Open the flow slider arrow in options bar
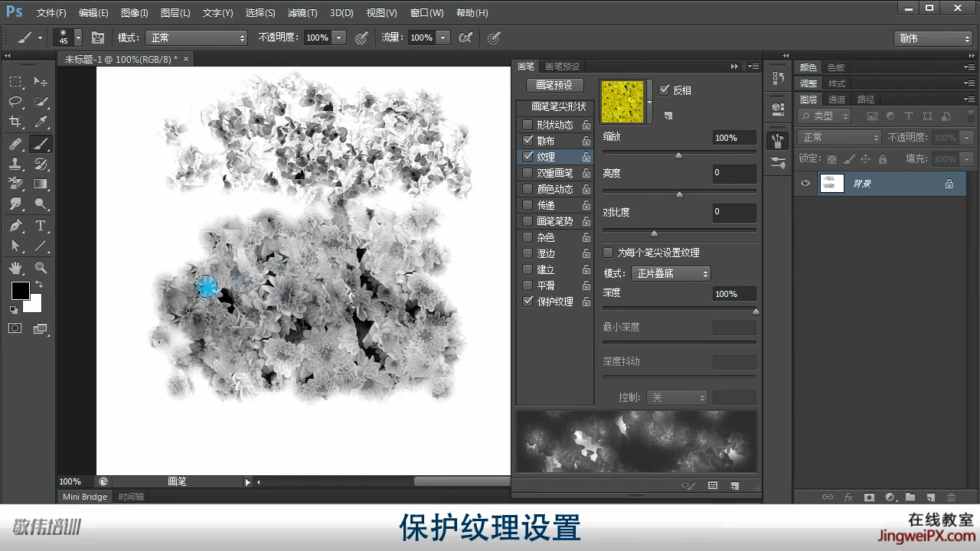 443,37
